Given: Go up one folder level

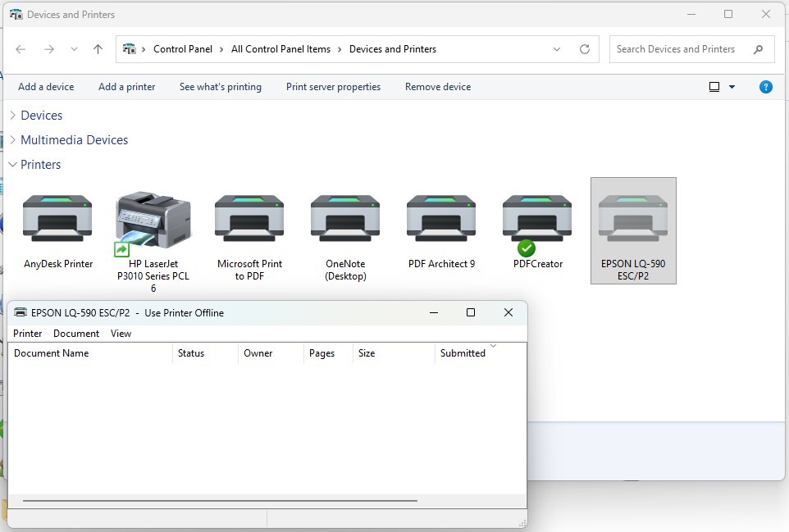Looking at the screenshot, I should tap(98, 49).
